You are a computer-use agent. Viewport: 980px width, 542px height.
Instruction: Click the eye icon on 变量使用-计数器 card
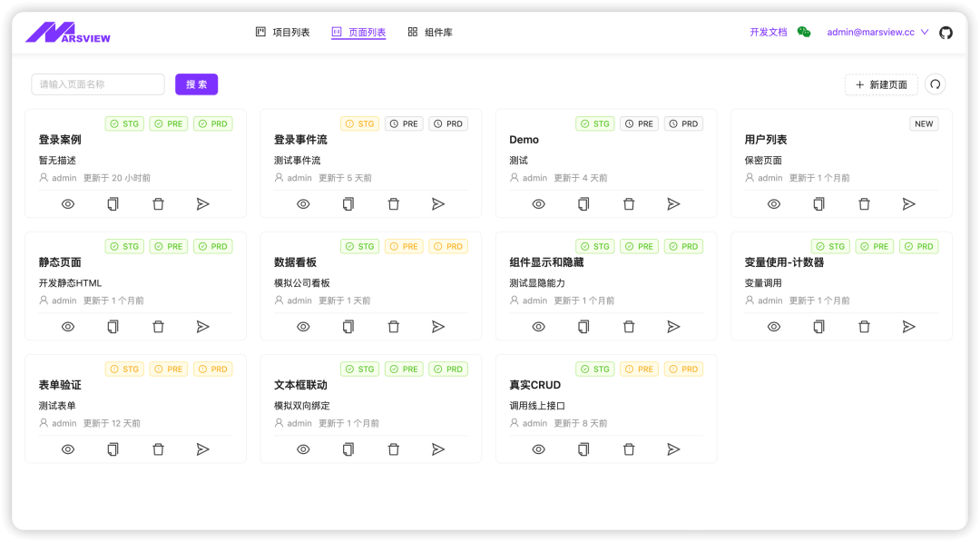coord(774,327)
